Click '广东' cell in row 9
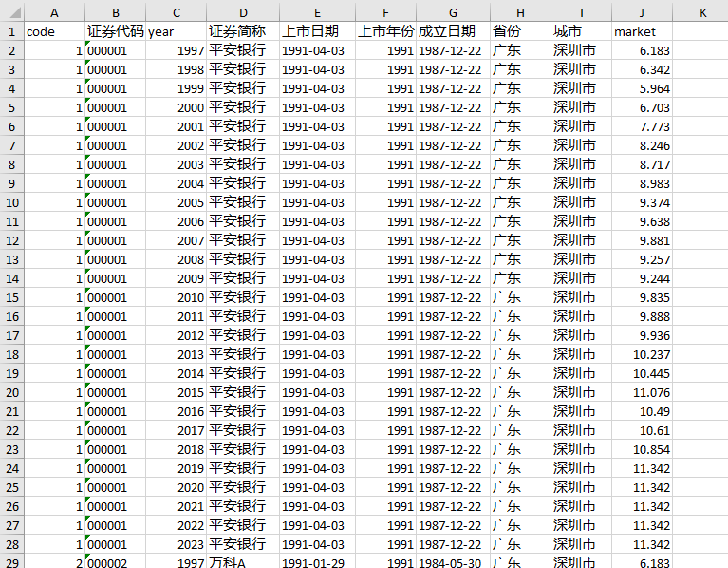 point(520,183)
